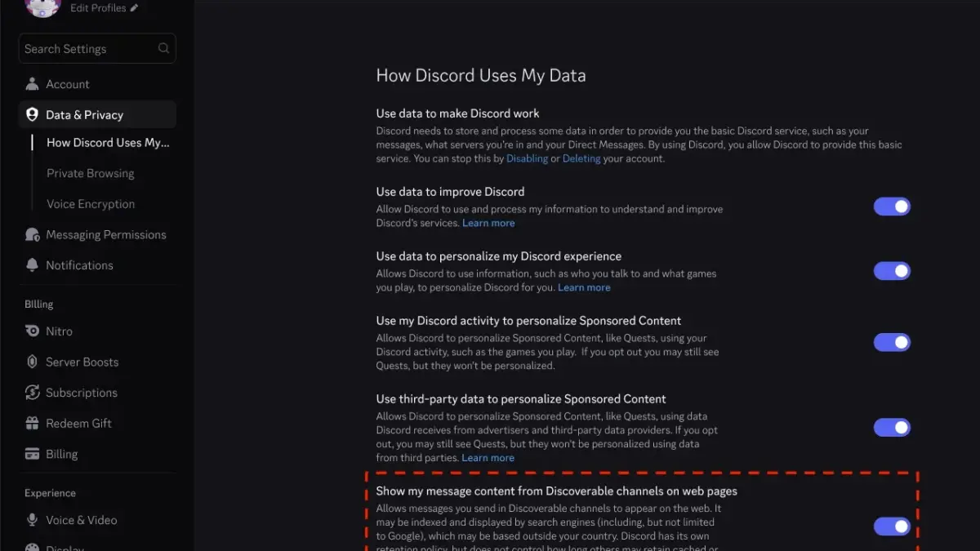980x551 pixels.
Task: Click the Disabling account link
Action: coord(527,158)
